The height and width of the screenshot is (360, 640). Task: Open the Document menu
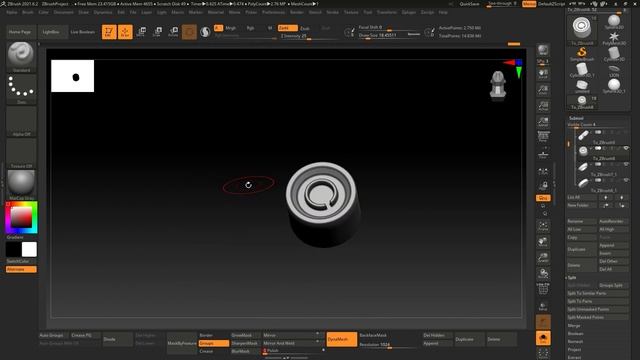click(x=64, y=12)
